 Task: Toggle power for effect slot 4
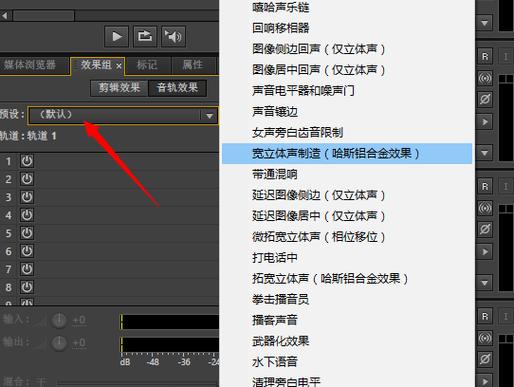tap(27, 215)
